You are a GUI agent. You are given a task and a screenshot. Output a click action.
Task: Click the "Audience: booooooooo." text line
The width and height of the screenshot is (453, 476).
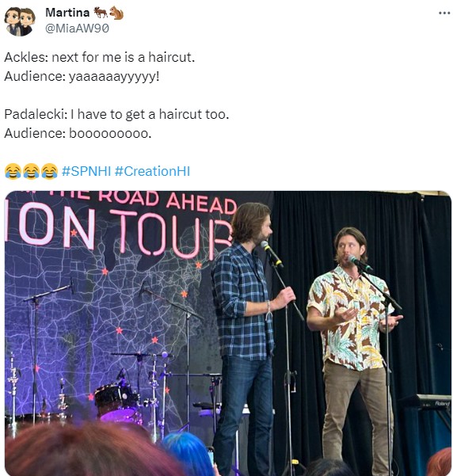coord(78,133)
